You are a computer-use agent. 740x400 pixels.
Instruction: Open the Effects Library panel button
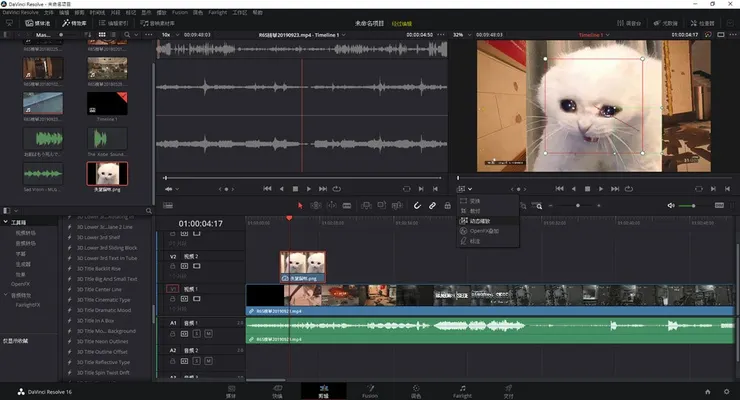pyautogui.click(x=75, y=23)
